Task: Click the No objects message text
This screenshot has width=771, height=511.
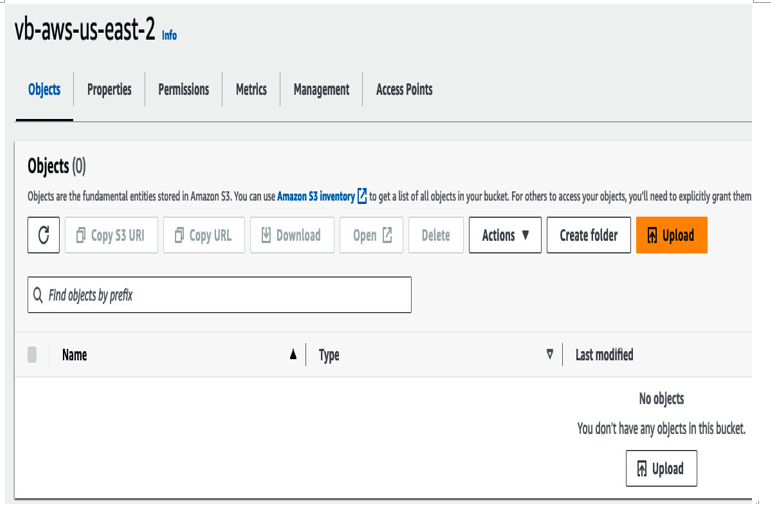Action: click(x=661, y=398)
